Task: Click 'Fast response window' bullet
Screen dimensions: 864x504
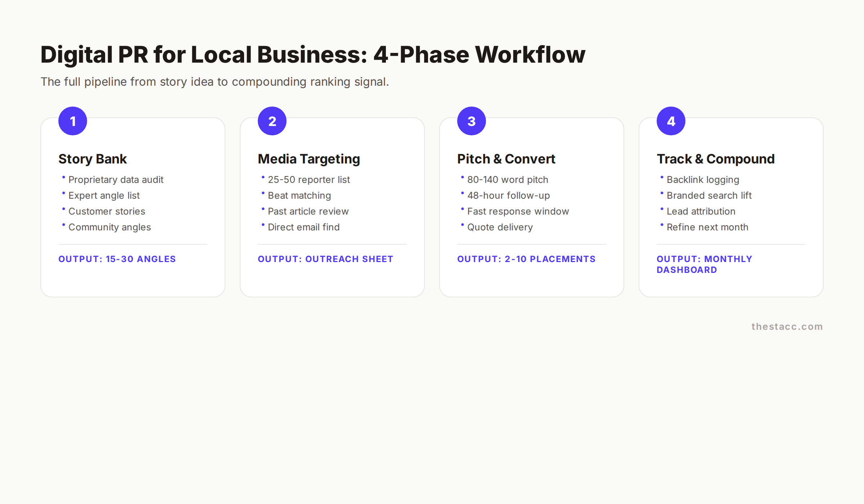Action: pyautogui.click(x=518, y=211)
